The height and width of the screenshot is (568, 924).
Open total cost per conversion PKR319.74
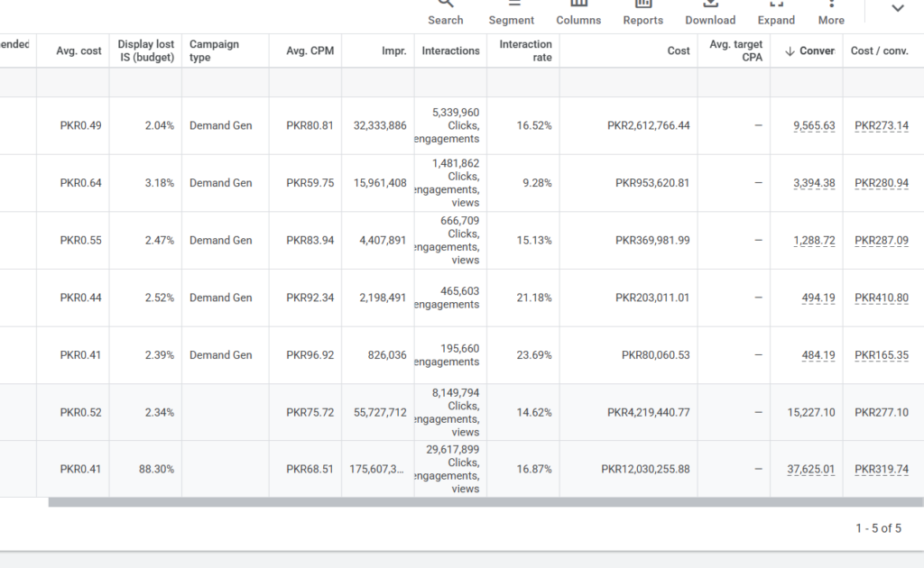pos(882,469)
